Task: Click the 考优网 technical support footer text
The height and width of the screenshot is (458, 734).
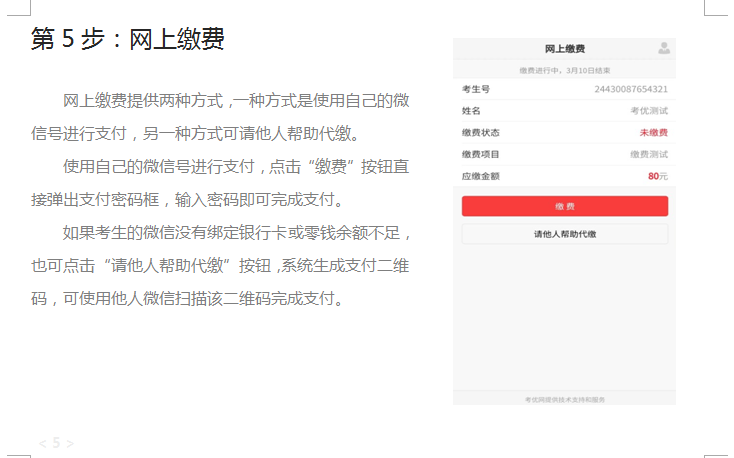Action: tap(564, 399)
